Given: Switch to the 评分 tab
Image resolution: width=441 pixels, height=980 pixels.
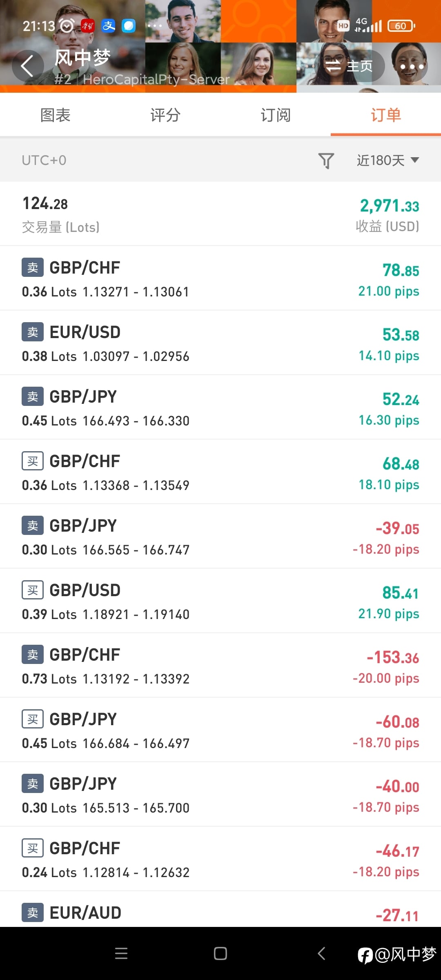Looking at the screenshot, I should point(165,115).
